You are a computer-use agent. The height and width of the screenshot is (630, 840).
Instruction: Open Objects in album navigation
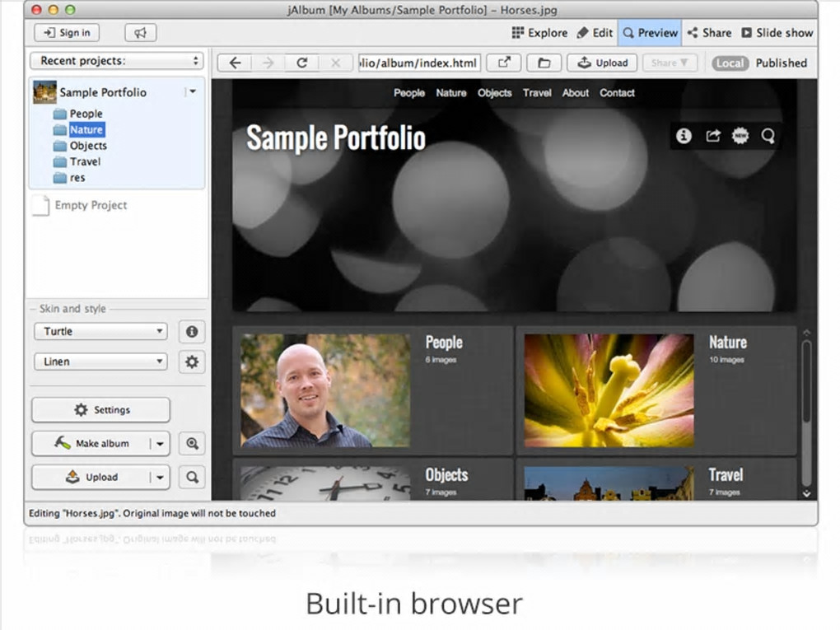pos(494,93)
